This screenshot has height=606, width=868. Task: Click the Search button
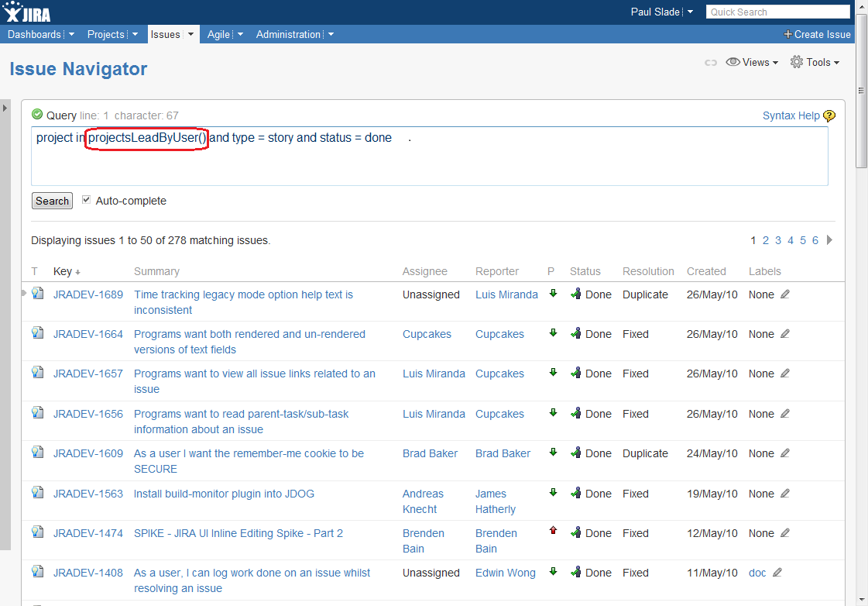tap(52, 201)
